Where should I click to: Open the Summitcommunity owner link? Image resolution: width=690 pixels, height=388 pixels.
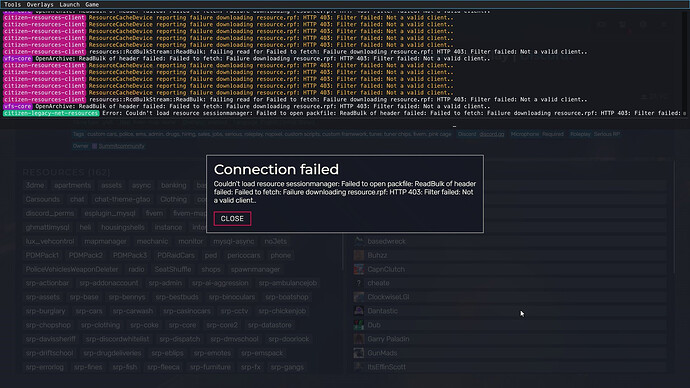(121, 146)
